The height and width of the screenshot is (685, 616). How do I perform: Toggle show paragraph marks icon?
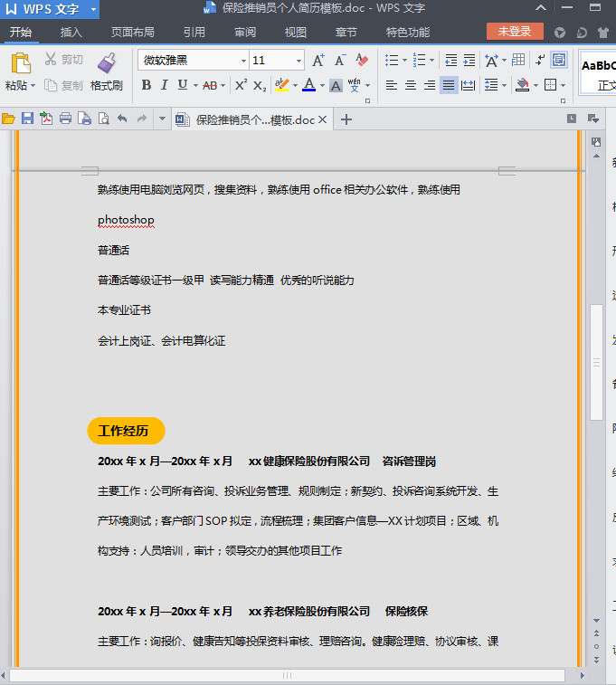[541, 60]
